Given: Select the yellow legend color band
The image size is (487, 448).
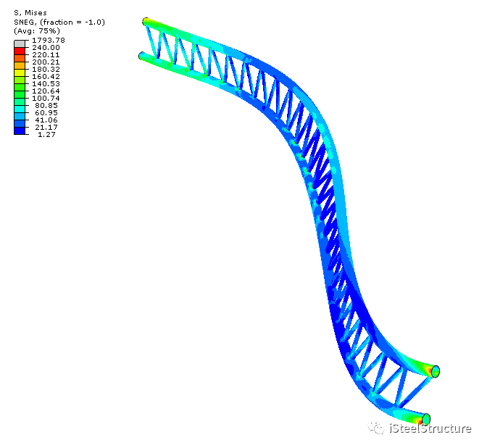Looking at the screenshot, I should [x=20, y=73].
